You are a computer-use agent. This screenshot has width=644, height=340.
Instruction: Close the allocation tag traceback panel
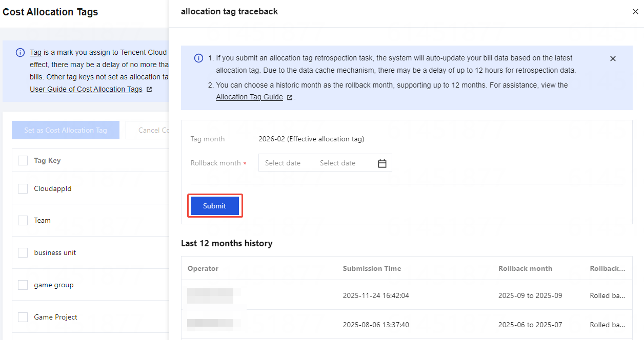(x=635, y=12)
